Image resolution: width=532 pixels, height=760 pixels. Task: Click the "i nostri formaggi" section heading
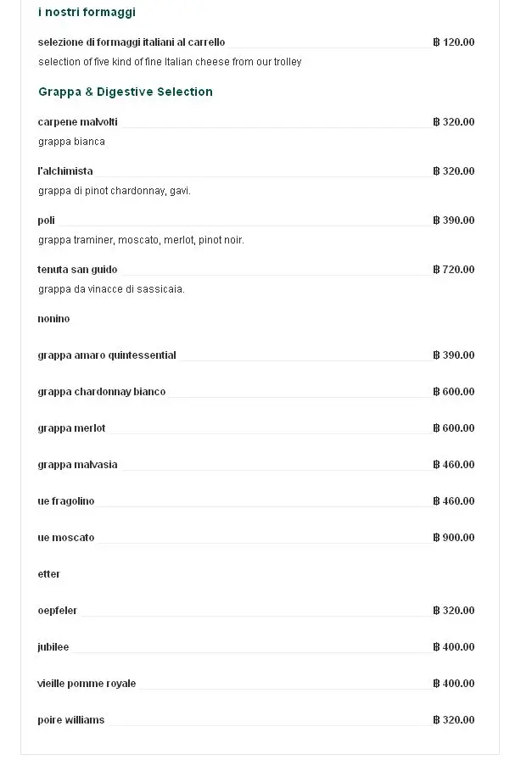[x=87, y=13]
